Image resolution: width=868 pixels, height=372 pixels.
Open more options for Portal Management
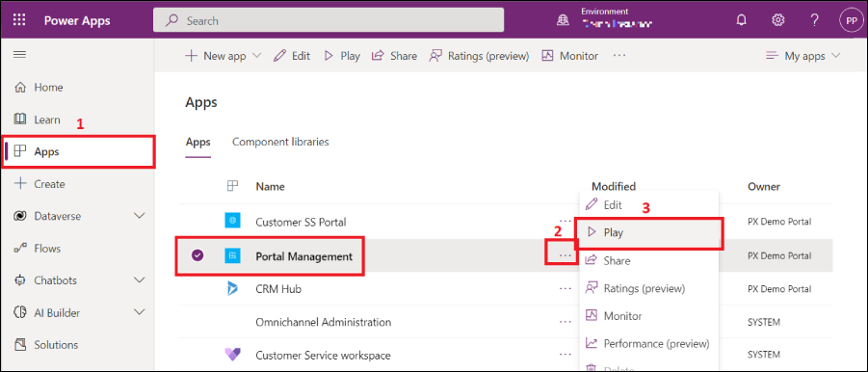[565, 255]
